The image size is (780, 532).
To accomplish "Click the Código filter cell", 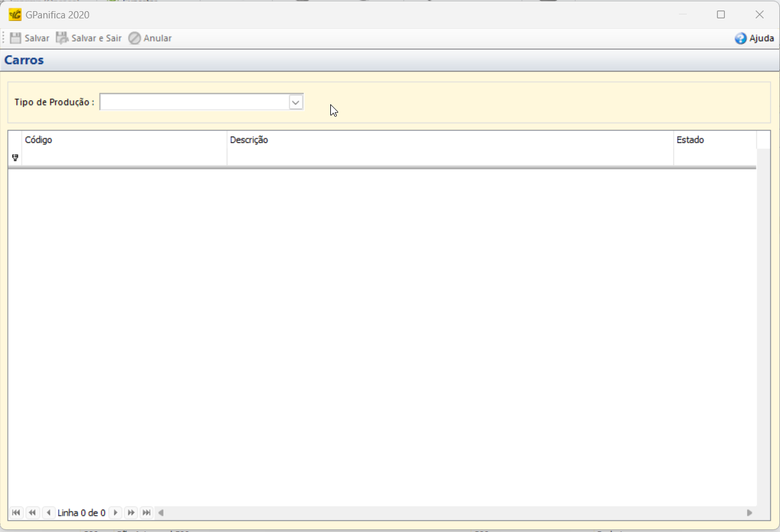I will (124, 157).
